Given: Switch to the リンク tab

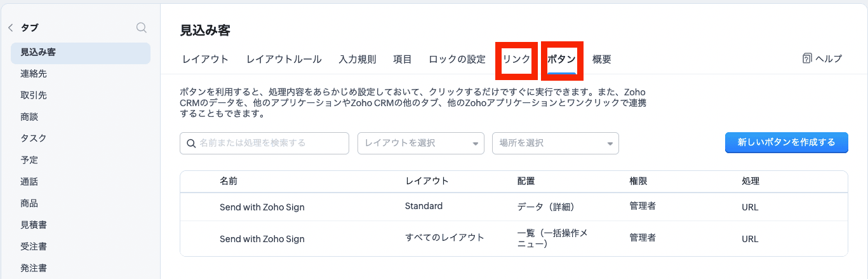Looking at the screenshot, I should 516,59.
